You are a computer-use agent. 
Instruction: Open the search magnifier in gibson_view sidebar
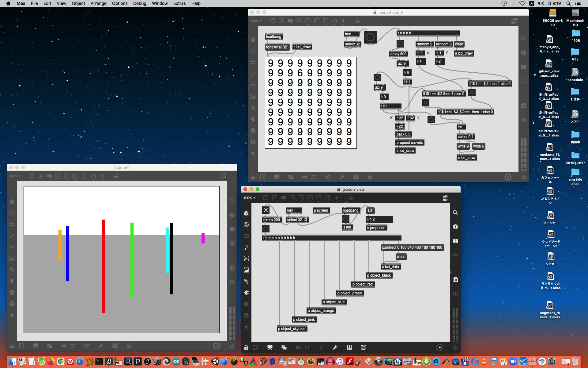(x=455, y=213)
